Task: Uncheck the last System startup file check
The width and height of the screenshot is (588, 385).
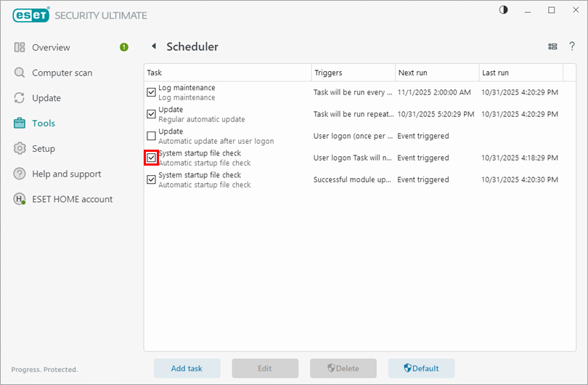Action: [152, 179]
